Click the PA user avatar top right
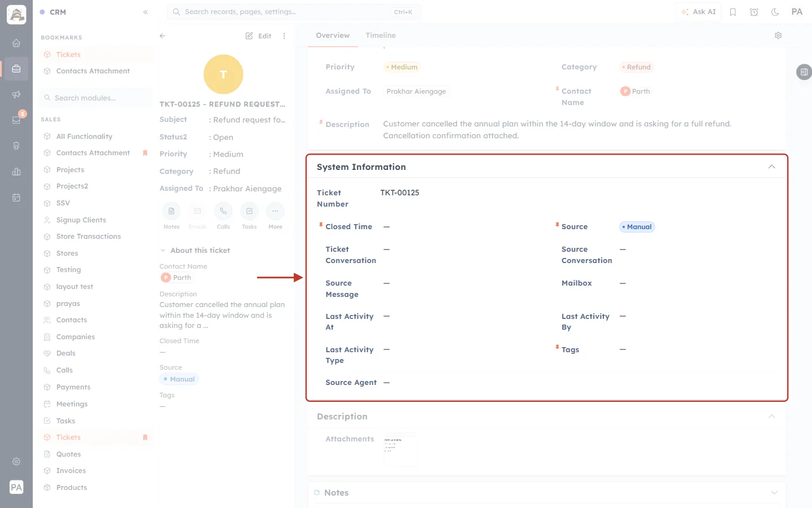 (797, 12)
